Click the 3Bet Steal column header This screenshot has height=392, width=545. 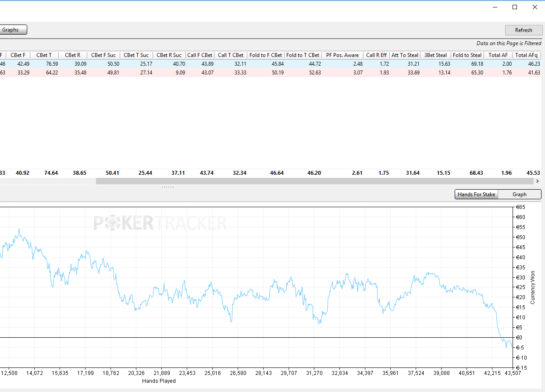click(x=436, y=55)
